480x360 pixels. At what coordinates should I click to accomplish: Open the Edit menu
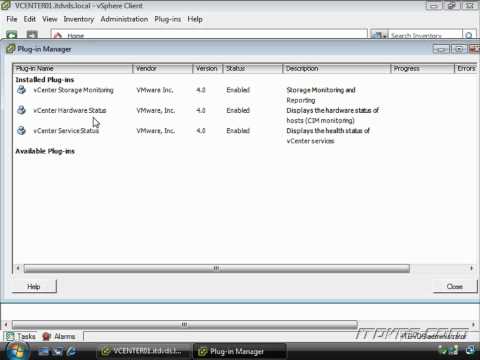pyautogui.click(x=29, y=19)
